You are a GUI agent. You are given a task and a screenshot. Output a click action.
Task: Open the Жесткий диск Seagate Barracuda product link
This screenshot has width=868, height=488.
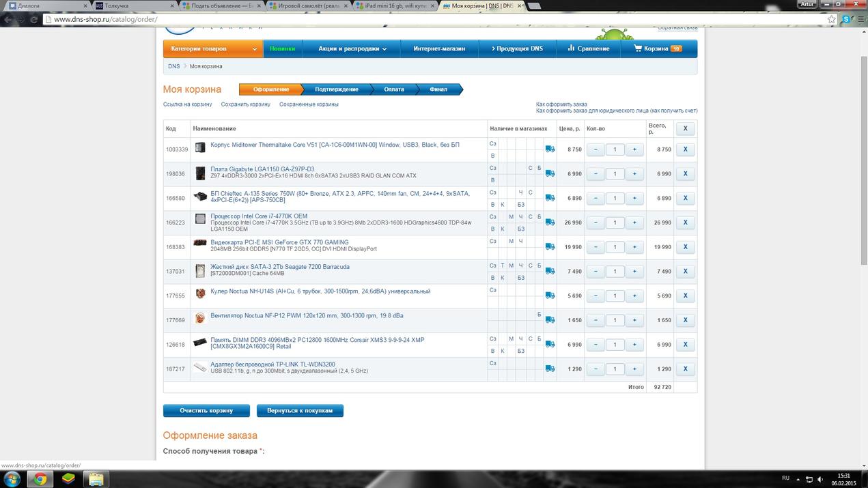click(x=280, y=267)
